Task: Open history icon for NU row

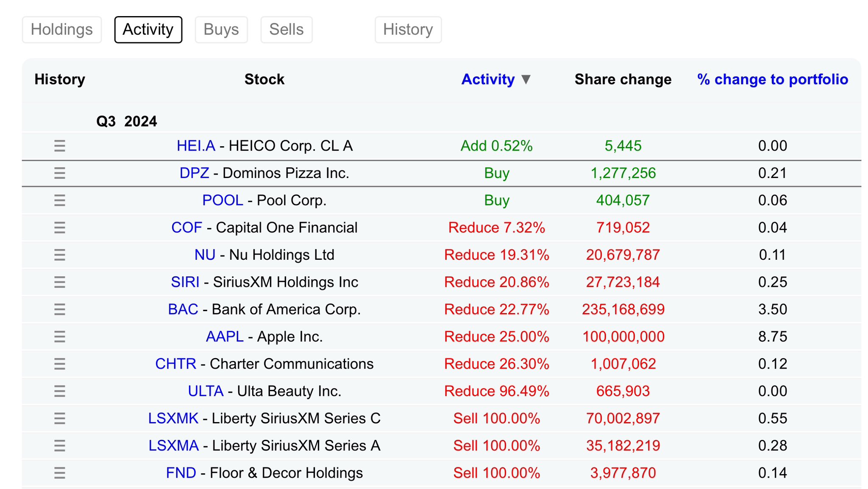Action: coord(60,255)
